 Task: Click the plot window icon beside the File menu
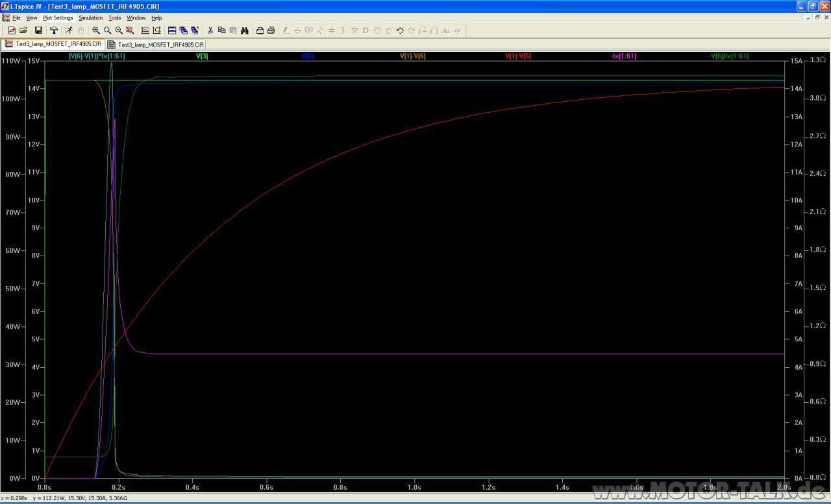(x=6, y=18)
